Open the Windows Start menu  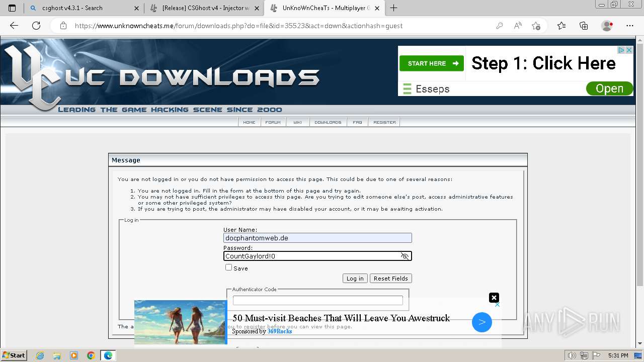(14, 355)
